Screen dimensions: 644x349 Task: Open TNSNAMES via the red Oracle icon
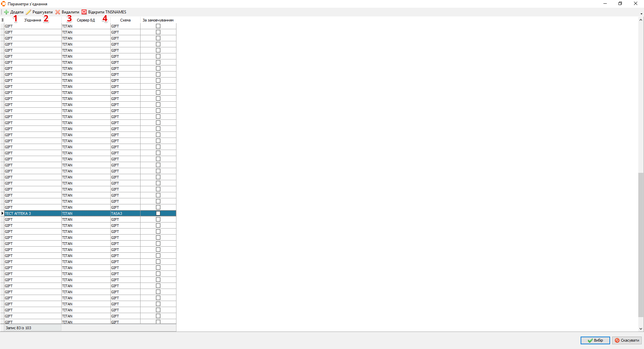(84, 12)
